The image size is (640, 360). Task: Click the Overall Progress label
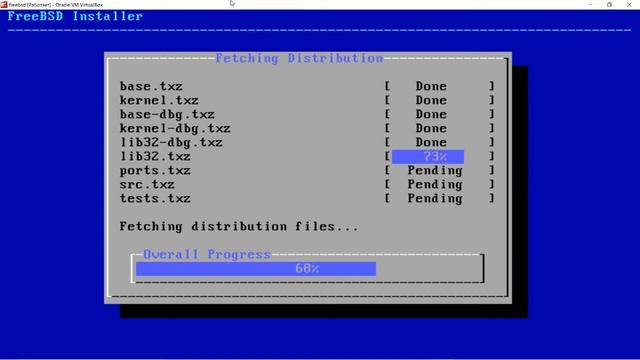pyautogui.click(x=207, y=255)
